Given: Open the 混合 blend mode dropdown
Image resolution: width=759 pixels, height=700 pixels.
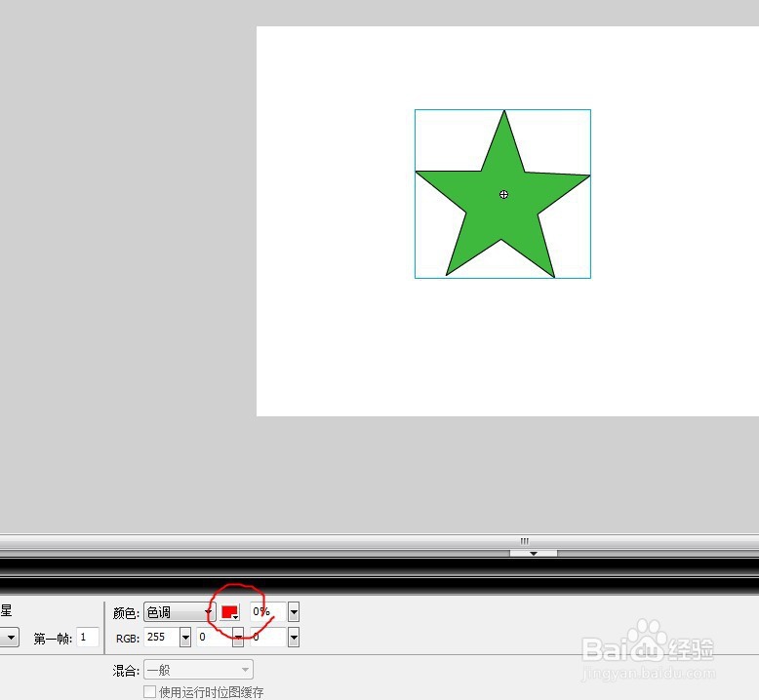Looking at the screenshot, I should click(x=198, y=670).
